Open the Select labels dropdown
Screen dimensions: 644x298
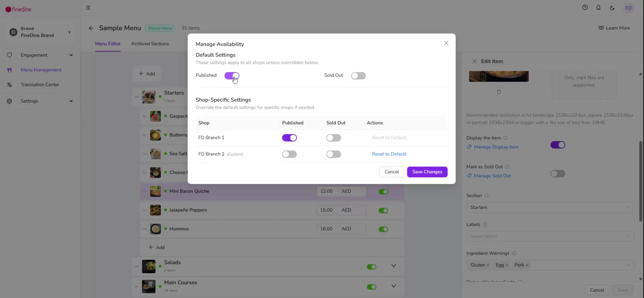(550, 236)
